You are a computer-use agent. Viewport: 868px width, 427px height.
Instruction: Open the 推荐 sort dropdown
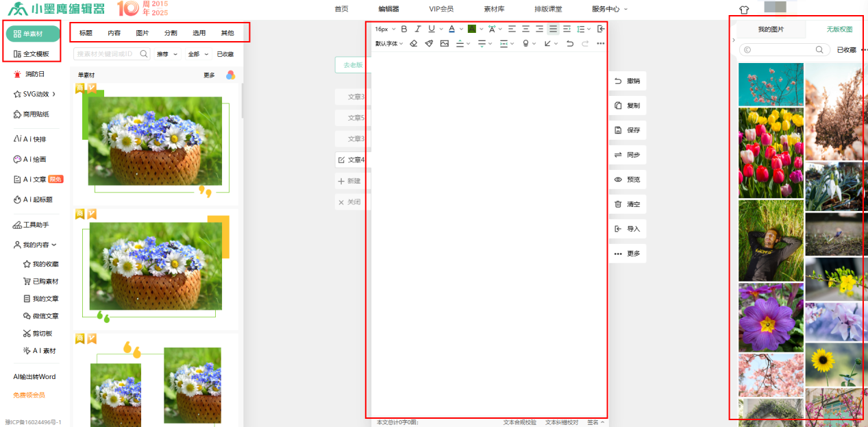pos(167,54)
